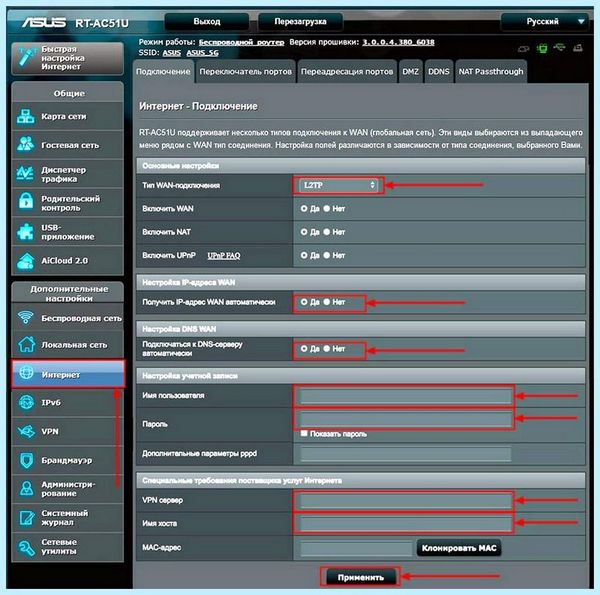Open the DMZ tab
Image resolution: width=600 pixels, height=595 pixels.
click(410, 72)
